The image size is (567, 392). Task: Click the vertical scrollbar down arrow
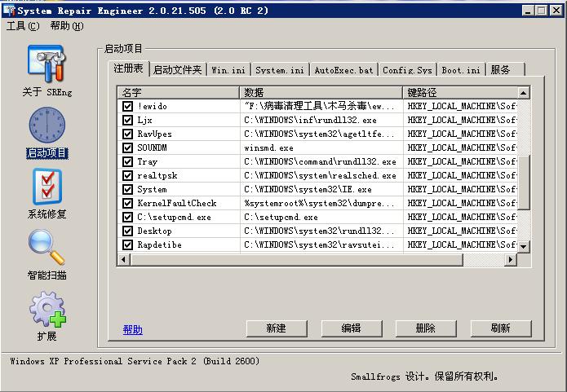pos(523,246)
